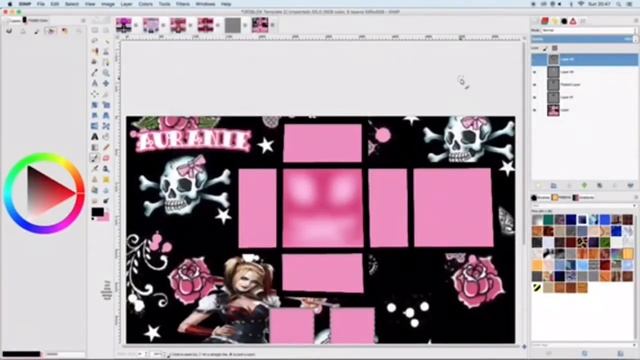
Task: Hide the bottom layer with pink thumbnail
Action: [x=535, y=110]
